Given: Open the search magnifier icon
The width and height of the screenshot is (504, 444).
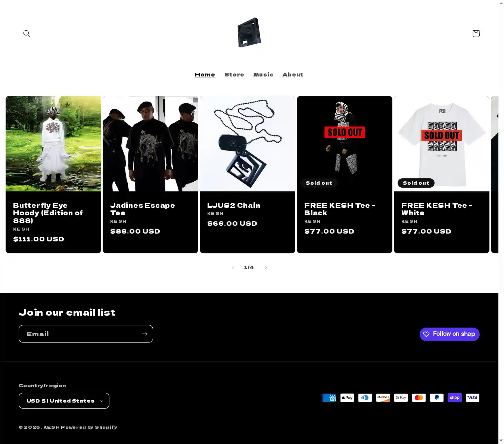Looking at the screenshot, I should 27,34.
